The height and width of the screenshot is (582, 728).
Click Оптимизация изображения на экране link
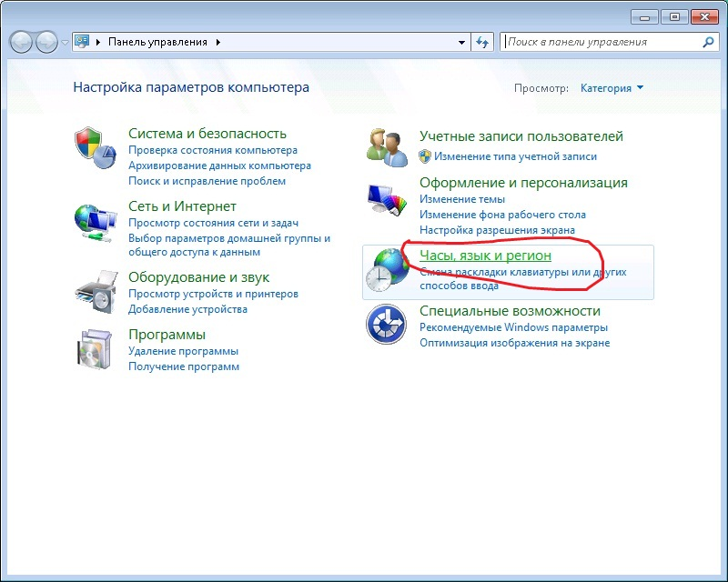click(x=514, y=343)
